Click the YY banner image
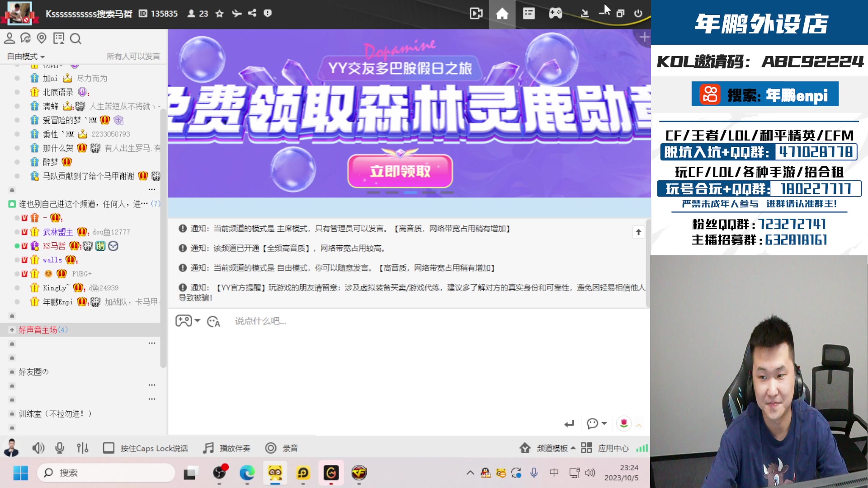This screenshot has width=868, height=488. 409,113
